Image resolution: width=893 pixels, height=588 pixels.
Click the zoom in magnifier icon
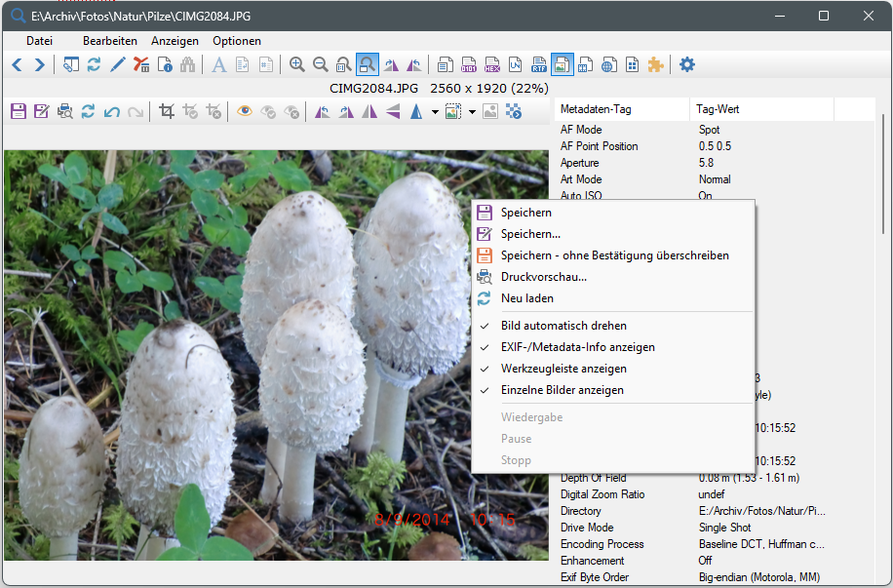tap(297, 65)
